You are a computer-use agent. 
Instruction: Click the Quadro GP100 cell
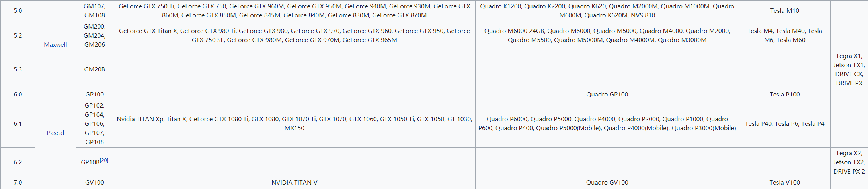[x=607, y=94]
